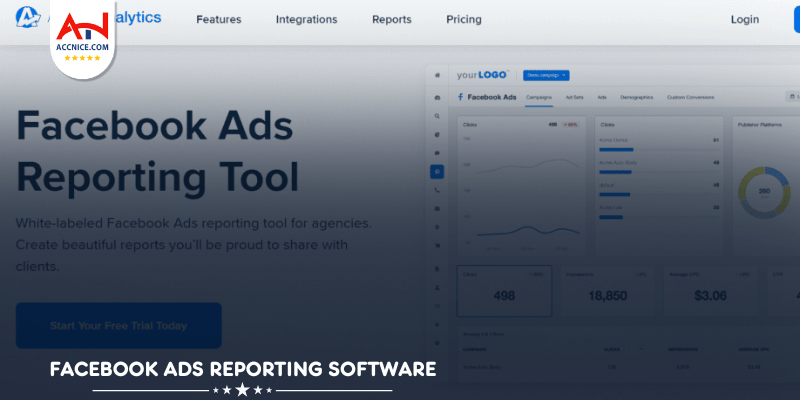Go to Reports in top navigation
The image size is (800, 400).
pyautogui.click(x=392, y=19)
